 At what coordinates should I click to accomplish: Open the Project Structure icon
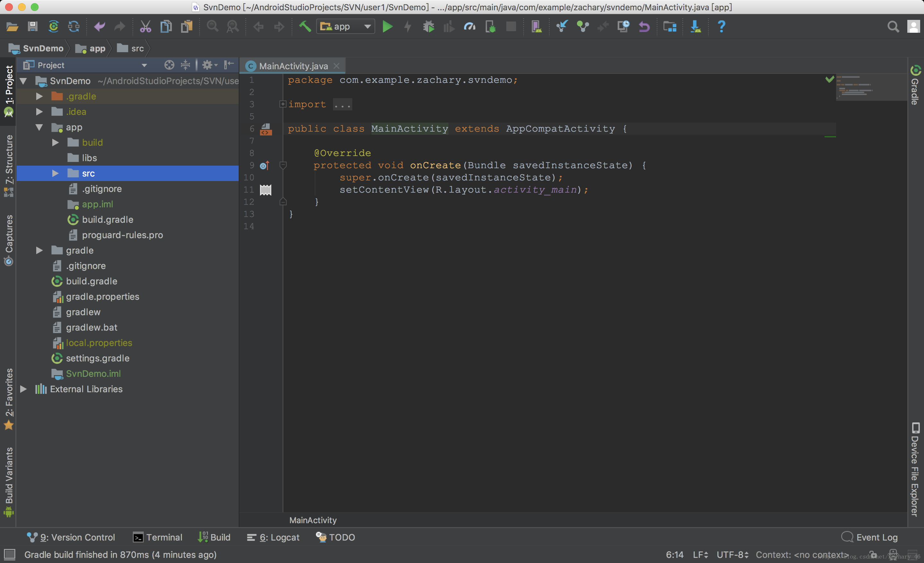[x=669, y=27]
